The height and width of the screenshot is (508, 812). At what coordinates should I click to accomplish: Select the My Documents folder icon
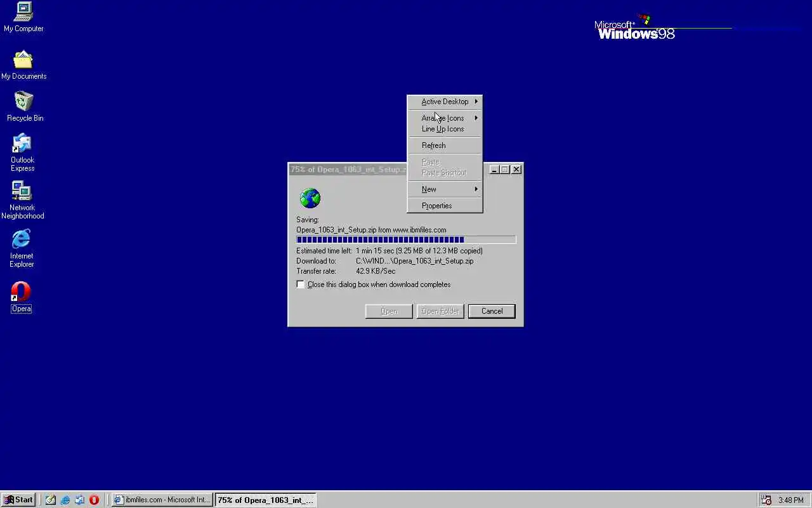point(23,65)
